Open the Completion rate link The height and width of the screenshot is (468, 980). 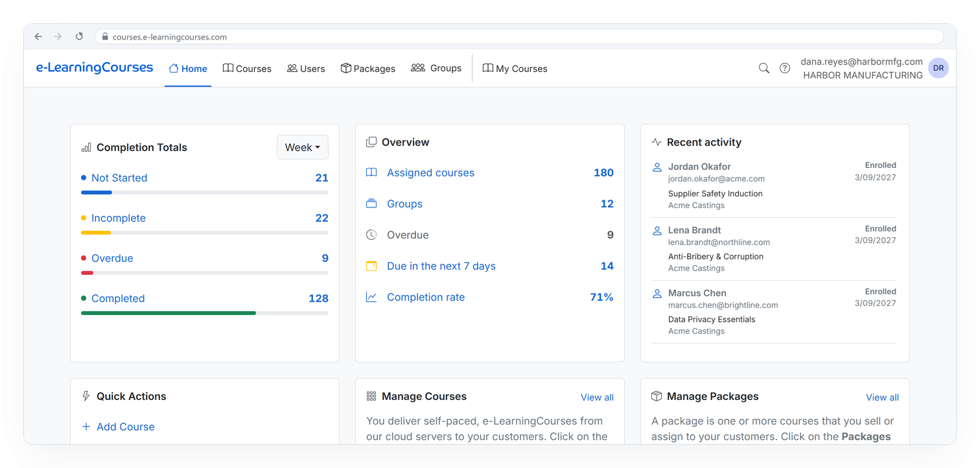click(x=426, y=297)
